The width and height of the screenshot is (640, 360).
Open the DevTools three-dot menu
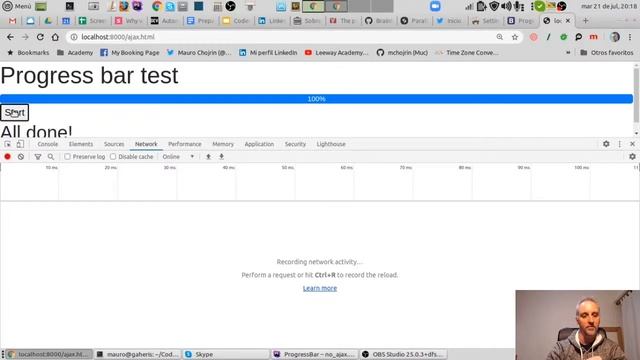pyautogui.click(x=620, y=144)
